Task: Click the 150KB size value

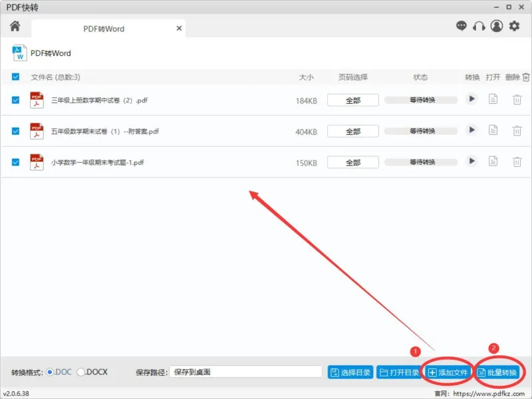Action: pyautogui.click(x=306, y=163)
